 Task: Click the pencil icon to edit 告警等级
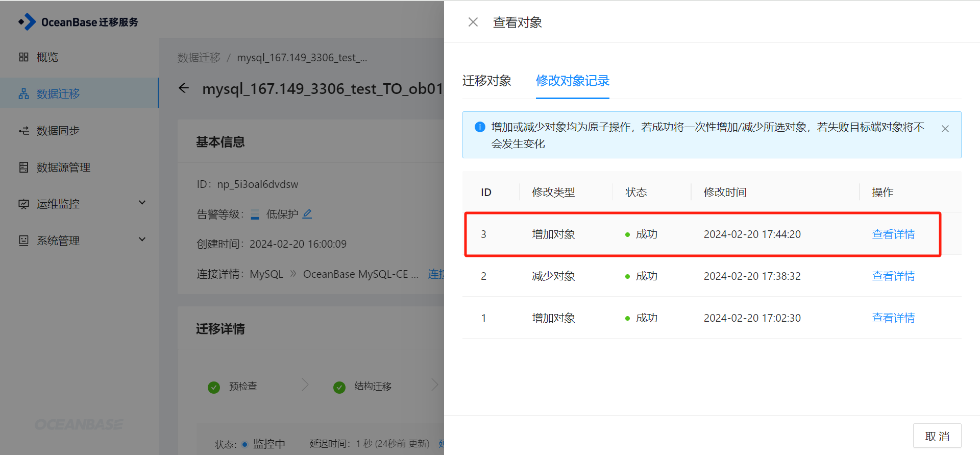(x=307, y=214)
